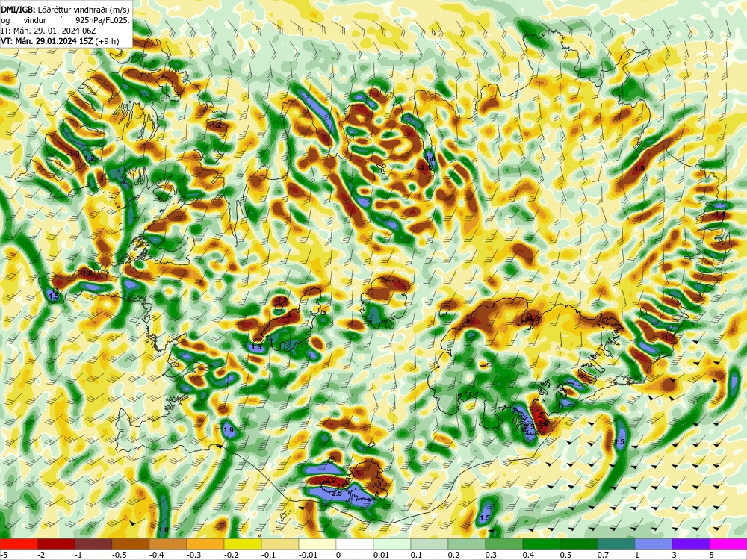Select the '-1.7' value label on the map
Image resolution: width=747 pixels, height=560 pixels.
tap(669, 337)
